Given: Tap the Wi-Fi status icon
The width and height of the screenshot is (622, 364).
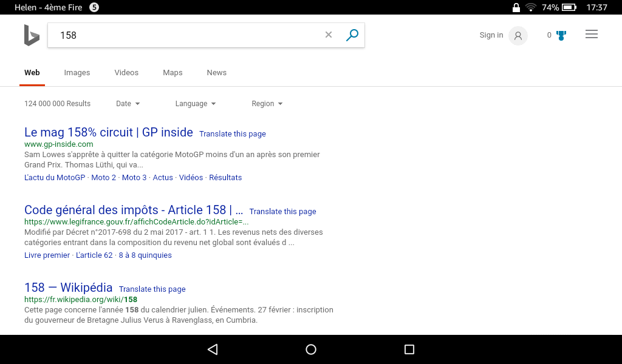Looking at the screenshot, I should point(530,7).
